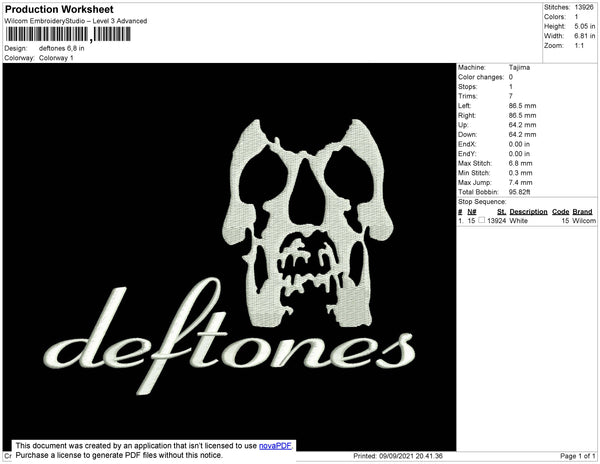Click the 'Brand' column header
This screenshot has height=464, width=600.
point(582,212)
